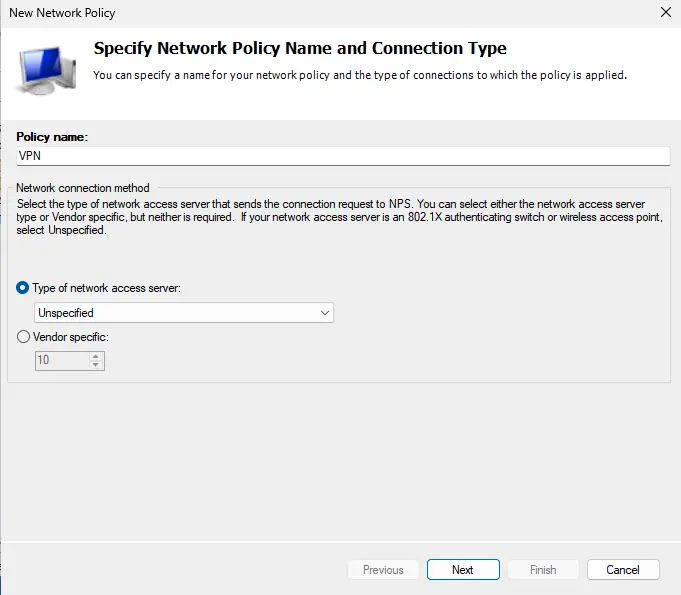681x595 pixels.
Task: Click the Policy name label
Action: pos(53,136)
